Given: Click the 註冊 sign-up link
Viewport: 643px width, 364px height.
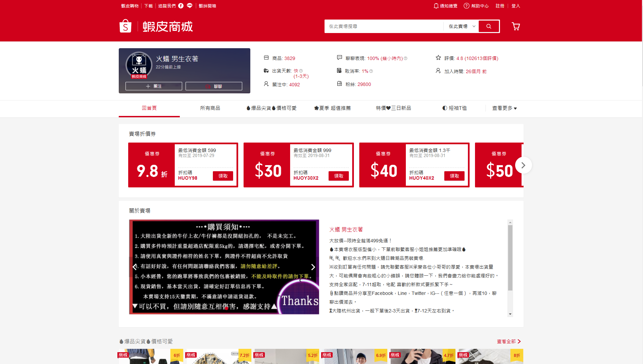Looking at the screenshot, I should (x=500, y=6).
